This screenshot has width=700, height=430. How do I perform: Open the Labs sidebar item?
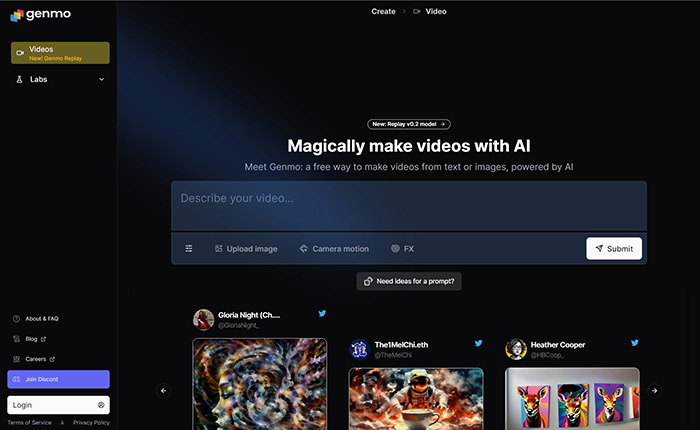click(x=60, y=79)
